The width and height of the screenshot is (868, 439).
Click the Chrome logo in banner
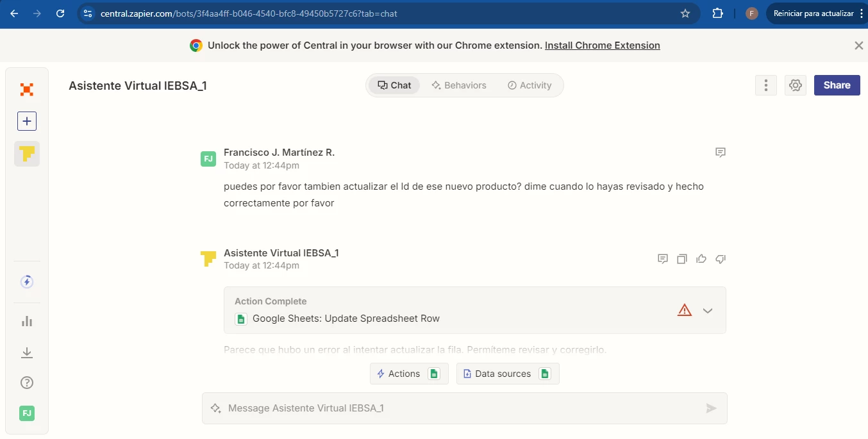196,46
